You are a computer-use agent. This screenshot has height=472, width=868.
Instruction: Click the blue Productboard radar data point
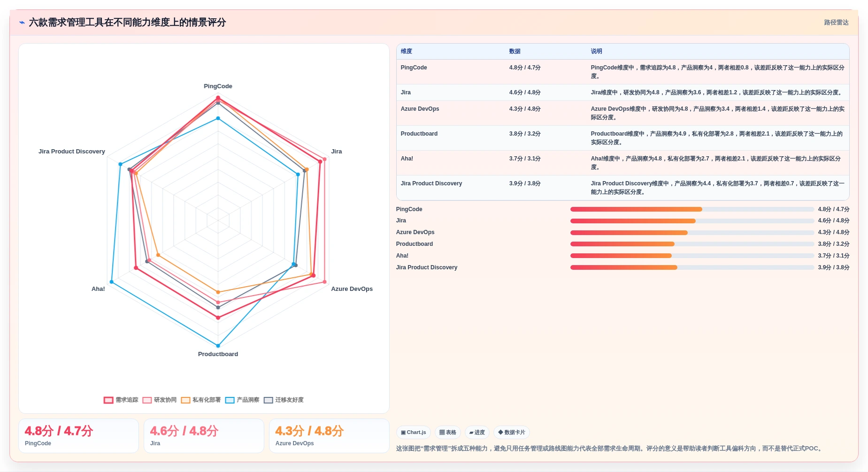tap(218, 346)
